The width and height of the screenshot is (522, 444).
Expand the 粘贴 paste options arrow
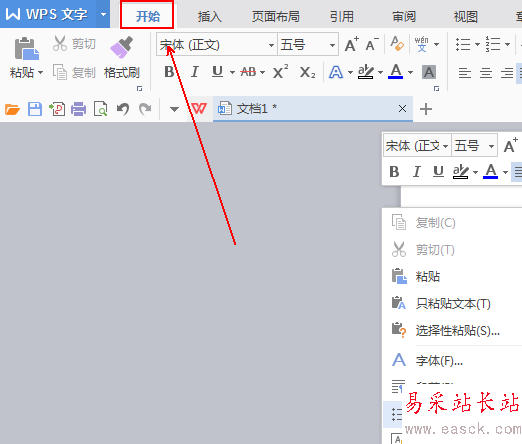(x=41, y=72)
